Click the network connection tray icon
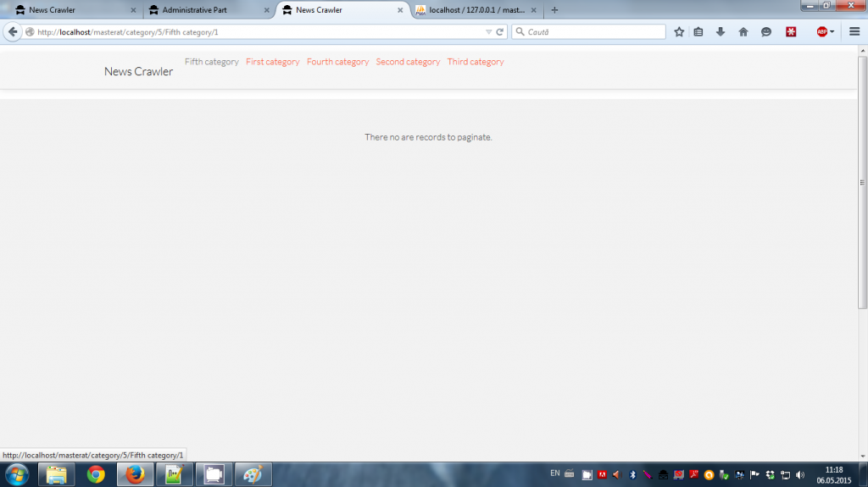The image size is (868, 487). 786,475
